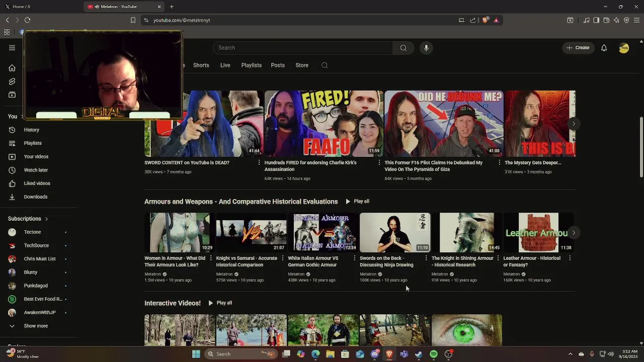The image size is (644, 362).
Task: Reload the page
Action: point(27,20)
